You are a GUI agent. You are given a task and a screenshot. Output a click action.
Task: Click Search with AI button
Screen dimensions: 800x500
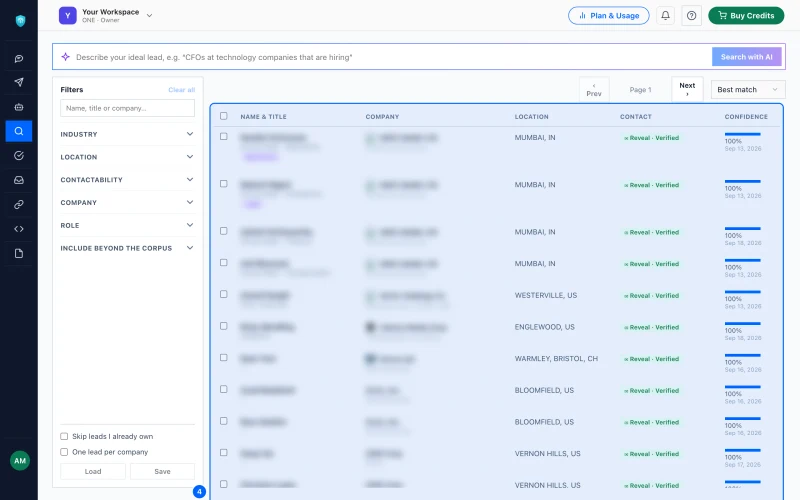[746, 57]
